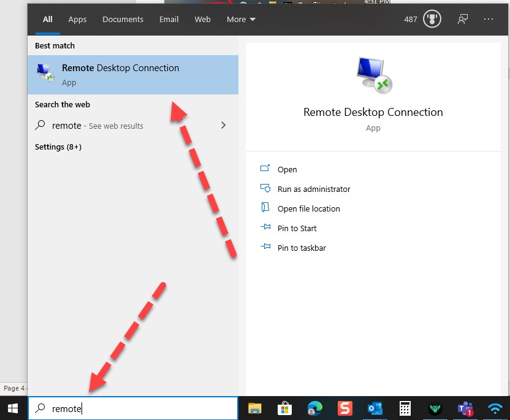
Task: Open the three-dot options menu in search header
Action: click(488, 19)
